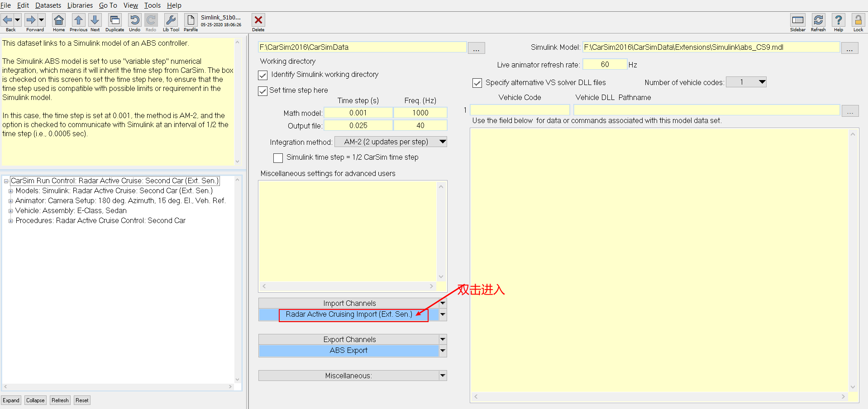Click the Redo icon
The height and width of the screenshot is (409, 868).
(151, 20)
